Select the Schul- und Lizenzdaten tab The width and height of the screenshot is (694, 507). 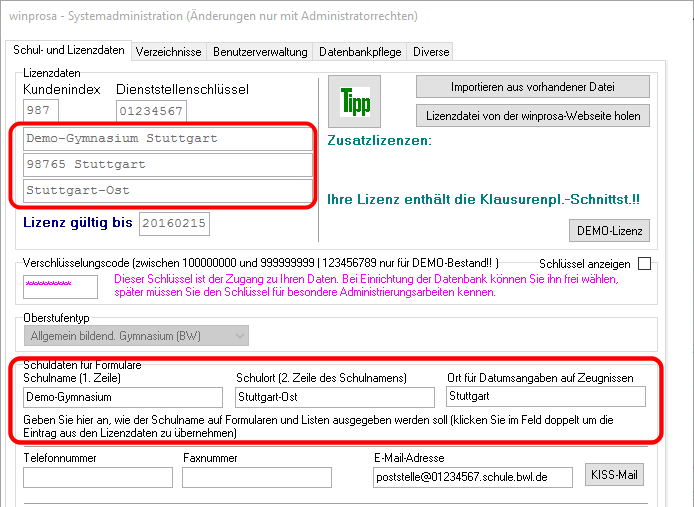[69, 51]
